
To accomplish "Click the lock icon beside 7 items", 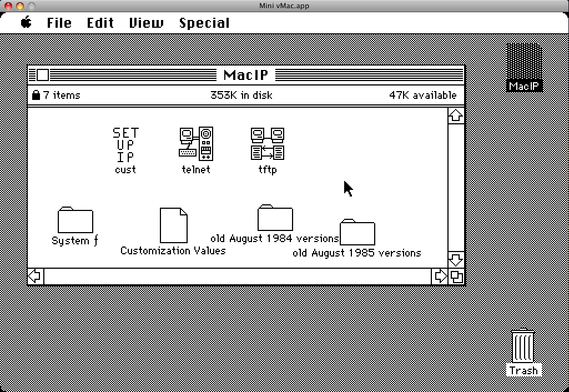I will [36, 95].
